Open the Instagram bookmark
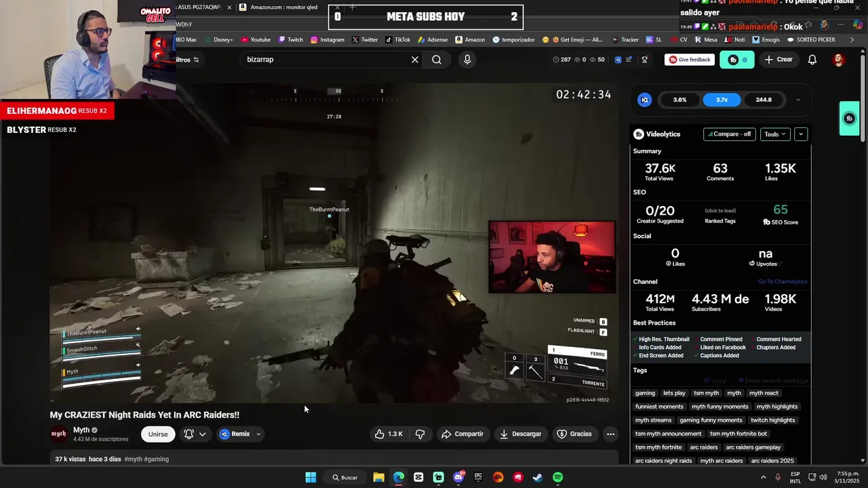The width and height of the screenshot is (868, 488). coord(328,40)
